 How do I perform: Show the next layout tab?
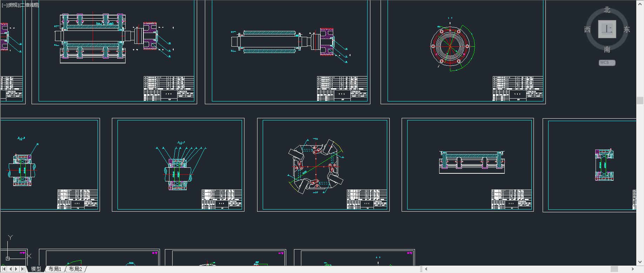pos(16,269)
